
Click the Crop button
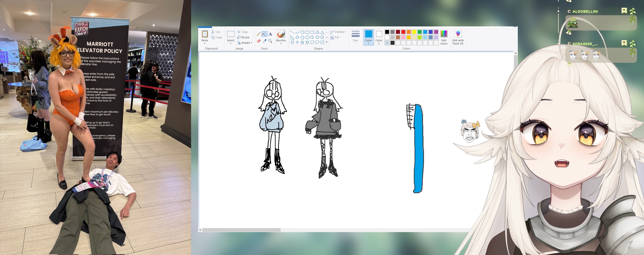tap(243, 32)
